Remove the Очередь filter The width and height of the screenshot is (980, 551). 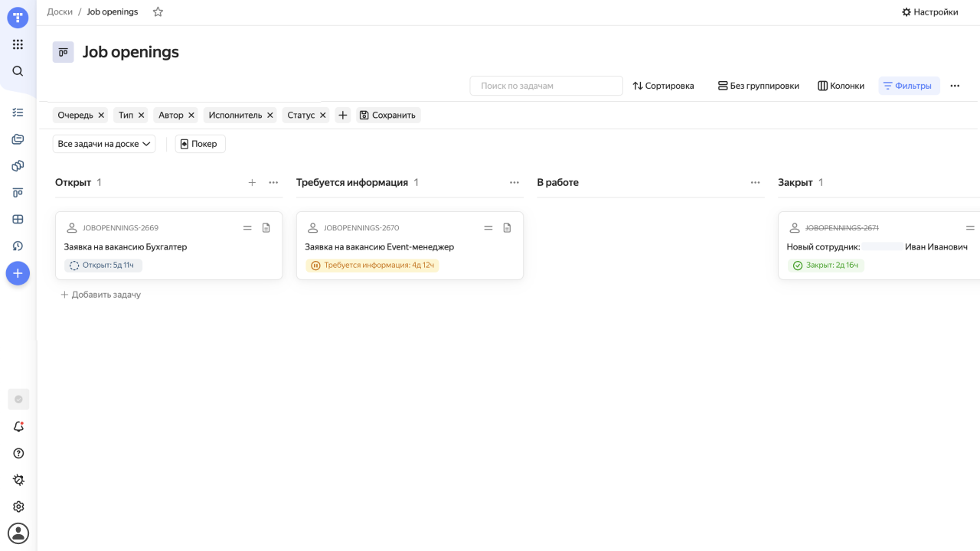[101, 115]
